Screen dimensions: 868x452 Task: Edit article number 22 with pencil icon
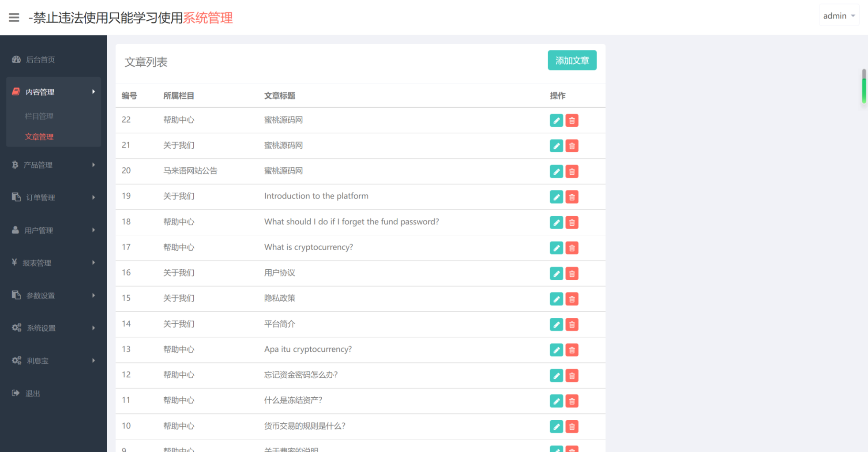(556, 121)
